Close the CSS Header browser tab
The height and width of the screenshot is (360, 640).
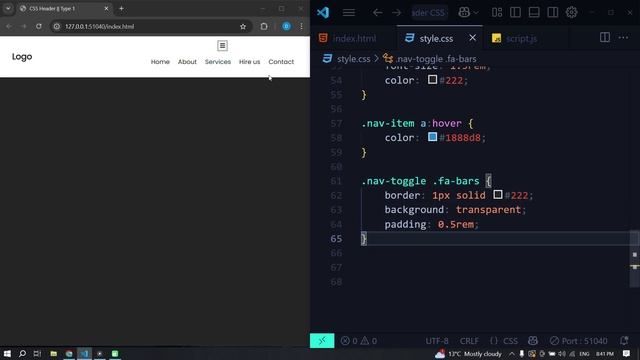click(106, 9)
